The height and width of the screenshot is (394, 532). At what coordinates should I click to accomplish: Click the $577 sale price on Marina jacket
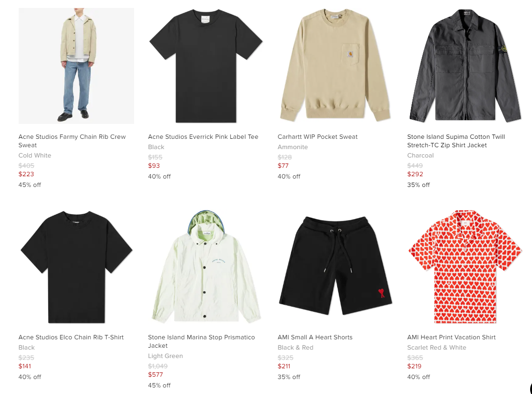click(156, 375)
